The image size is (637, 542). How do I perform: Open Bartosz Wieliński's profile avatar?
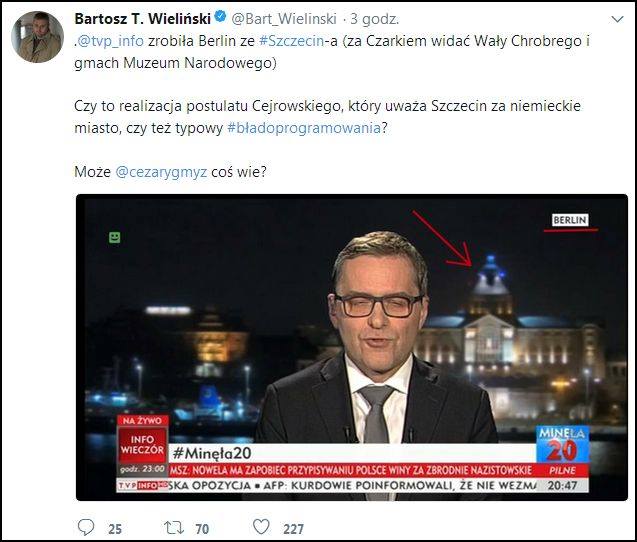click(37, 37)
